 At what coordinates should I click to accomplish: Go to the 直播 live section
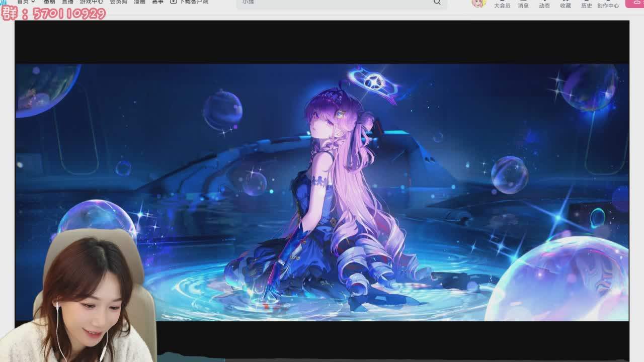(67, 2)
